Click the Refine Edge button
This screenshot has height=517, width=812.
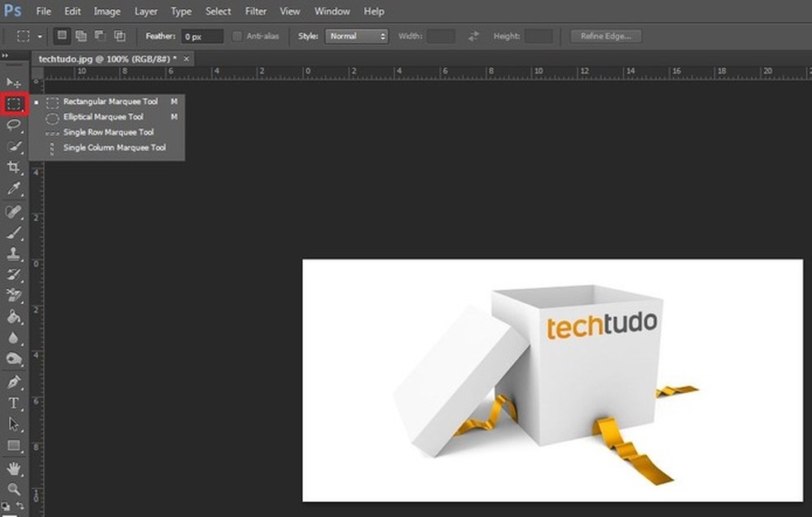tap(606, 36)
